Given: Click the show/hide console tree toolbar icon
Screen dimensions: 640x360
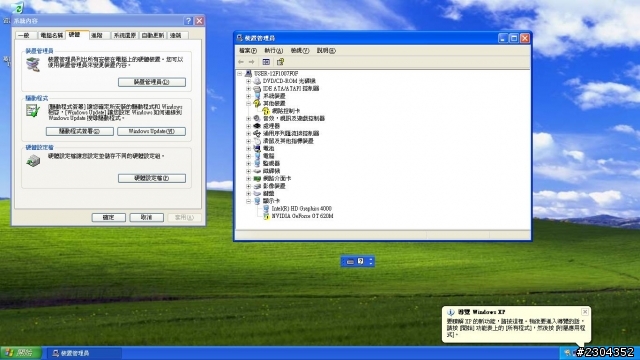Looking at the screenshot, I should click(266, 62).
